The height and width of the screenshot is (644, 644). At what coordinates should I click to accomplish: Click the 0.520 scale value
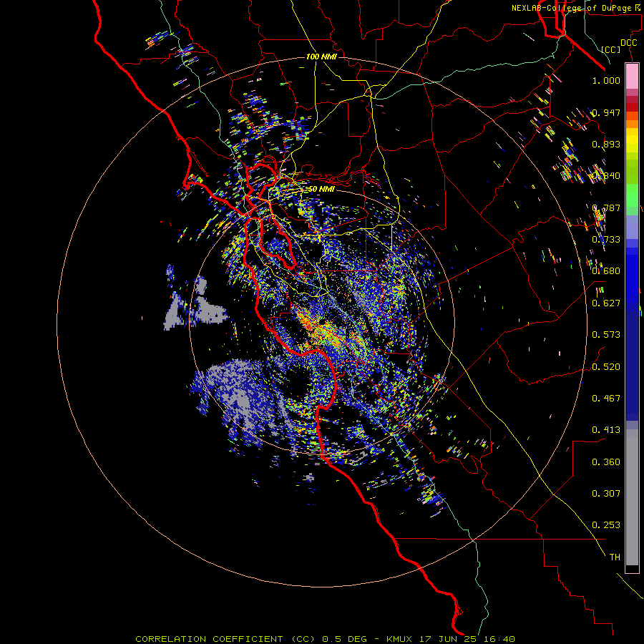pos(606,367)
